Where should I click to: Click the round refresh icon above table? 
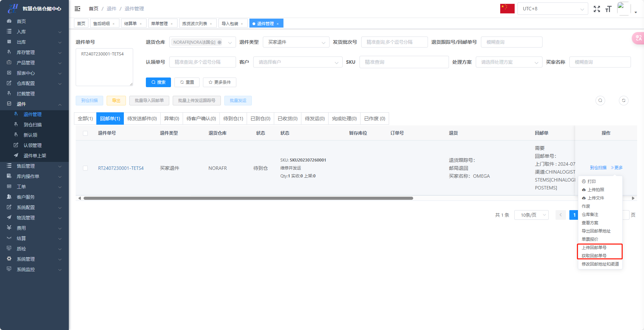(x=624, y=101)
